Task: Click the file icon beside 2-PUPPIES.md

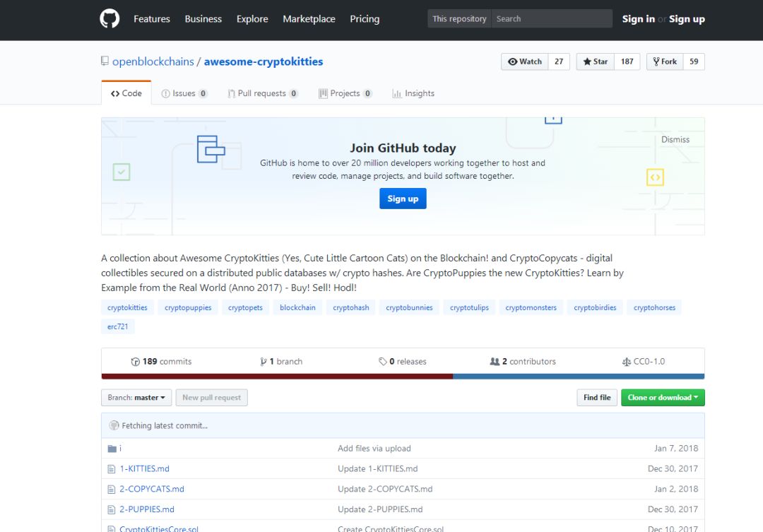Action: (x=112, y=509)
